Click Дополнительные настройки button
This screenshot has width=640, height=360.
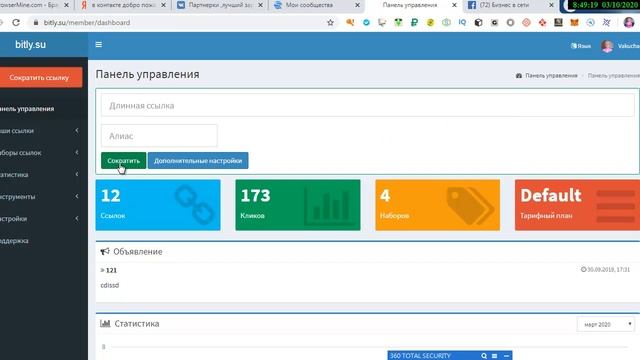(198, 160)
